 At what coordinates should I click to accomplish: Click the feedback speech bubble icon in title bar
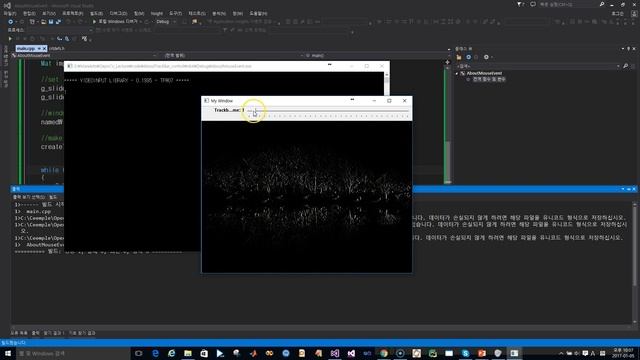pos(533,4)
